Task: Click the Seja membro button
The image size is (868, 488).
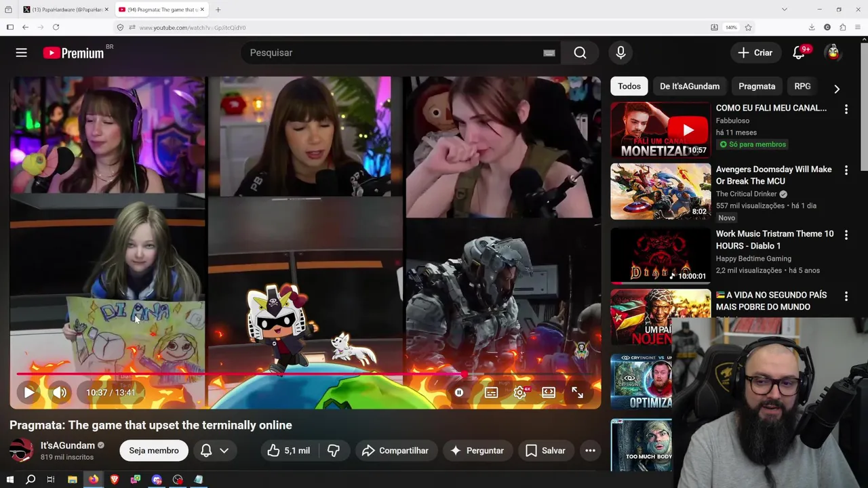Action: [154, 451]
